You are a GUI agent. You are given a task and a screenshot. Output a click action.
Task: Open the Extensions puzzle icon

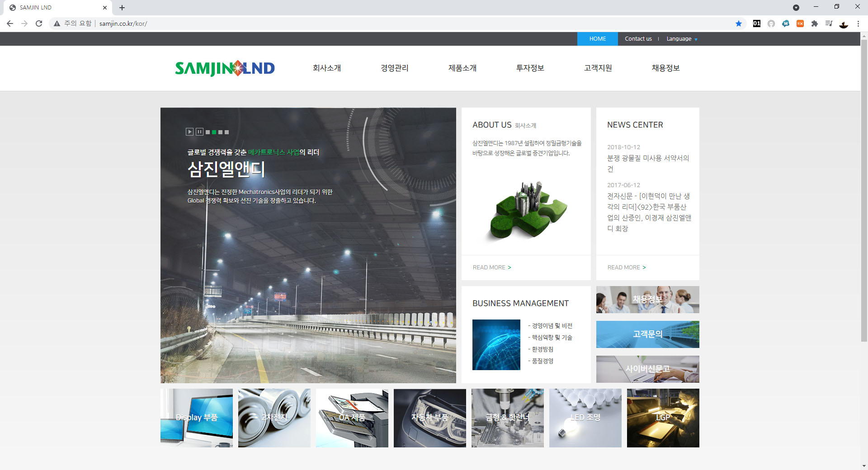click(x=815, y=23)
